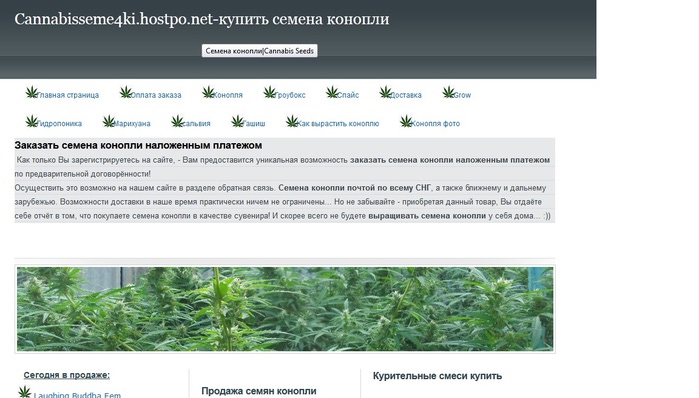This screenshot has height=398, width=699.
Task: Click the leaf icon beside Оплата заказа
Action: (126, 92)
